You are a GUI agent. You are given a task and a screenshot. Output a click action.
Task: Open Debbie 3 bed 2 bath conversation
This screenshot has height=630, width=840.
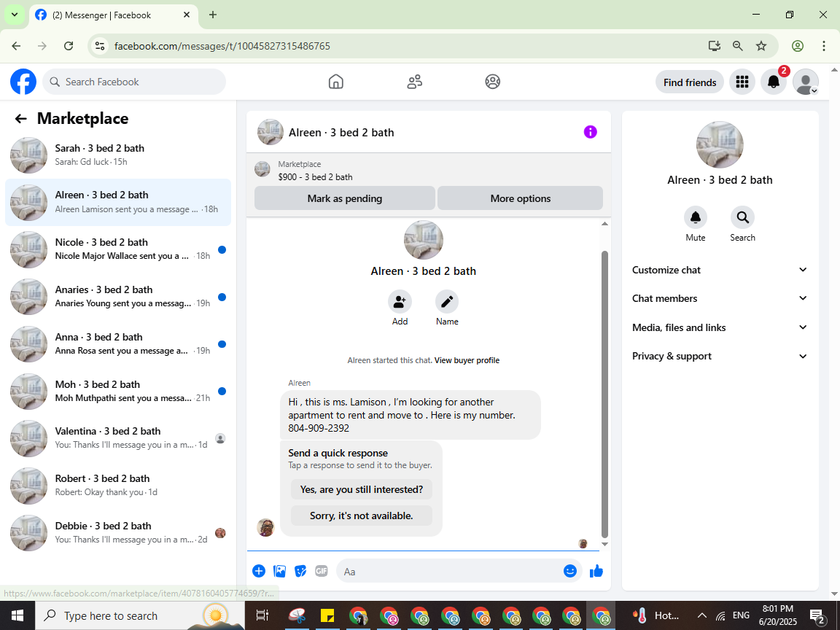tap(118, 532)
